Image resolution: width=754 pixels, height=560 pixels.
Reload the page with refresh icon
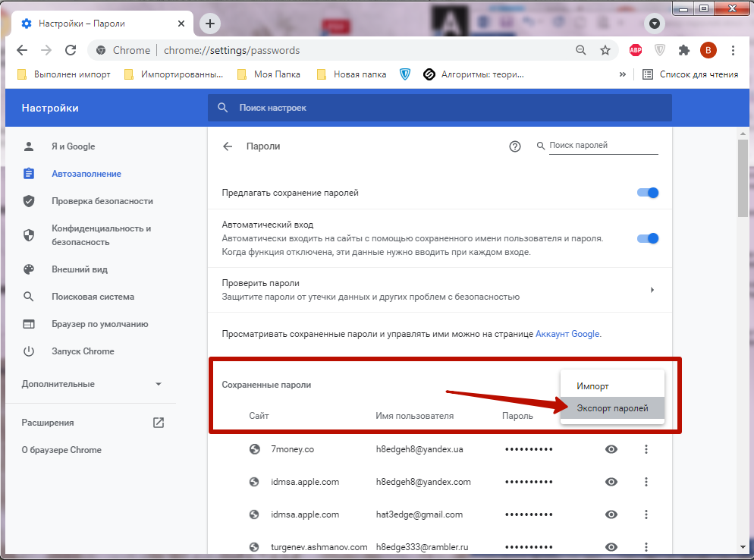point(71,50)
